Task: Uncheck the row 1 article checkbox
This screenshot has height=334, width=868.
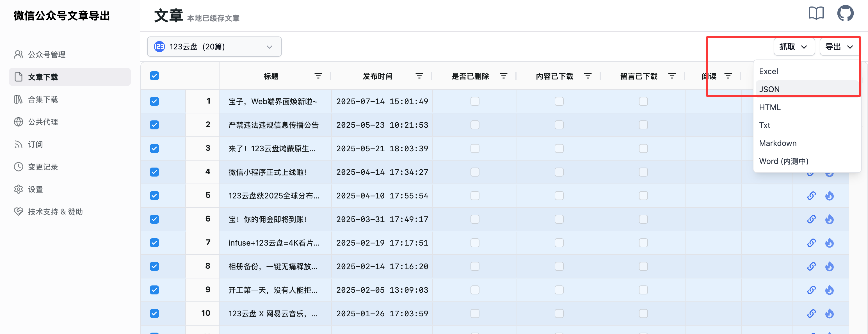Action: [154, 101]
